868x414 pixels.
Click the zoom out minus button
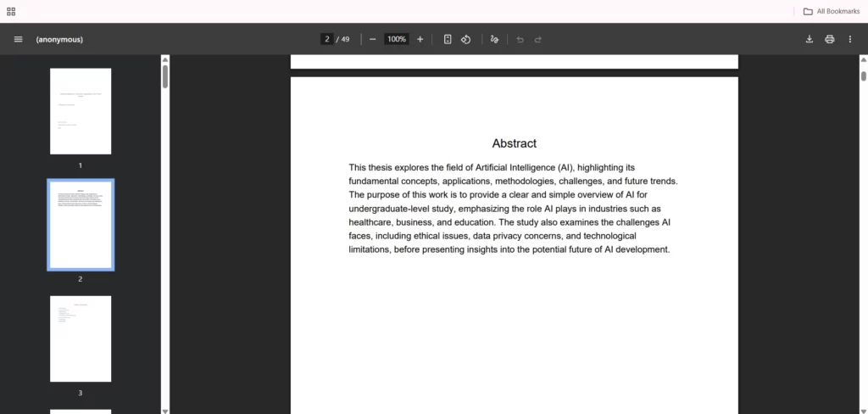pos(372,39)
